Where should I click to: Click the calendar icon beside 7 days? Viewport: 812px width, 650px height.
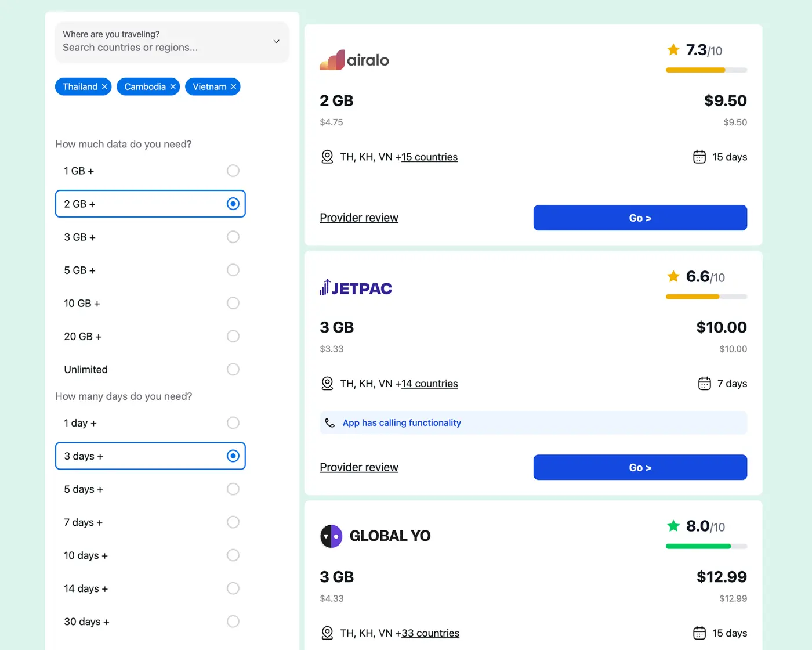704,384
